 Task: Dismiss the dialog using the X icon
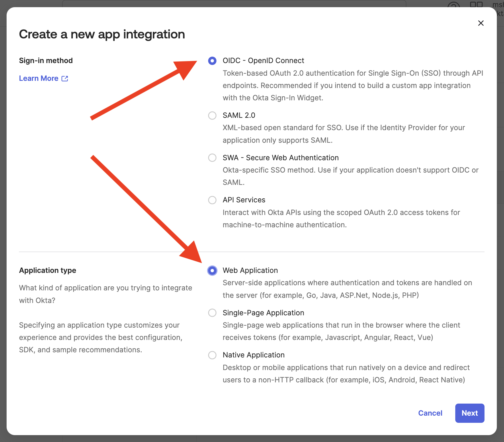tap(481, 23)
